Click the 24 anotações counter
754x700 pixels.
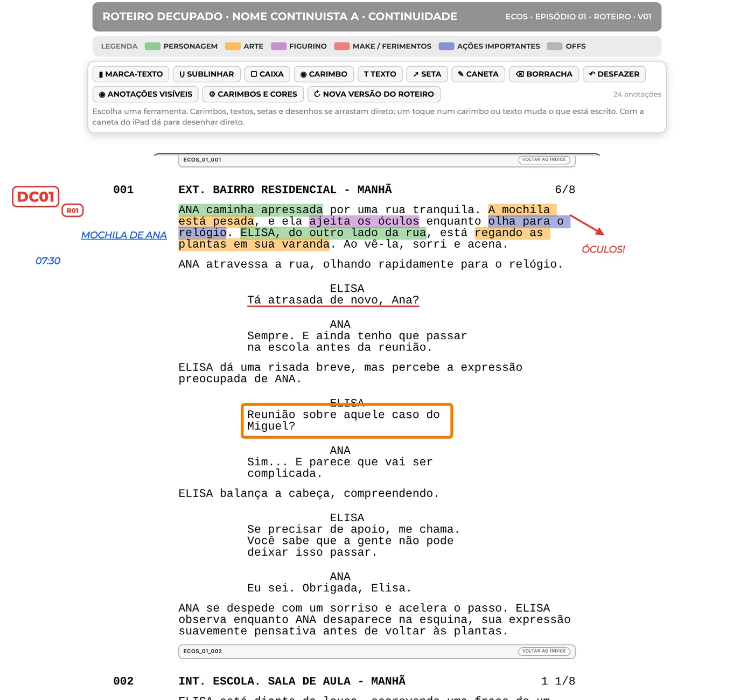coord(637,94)
